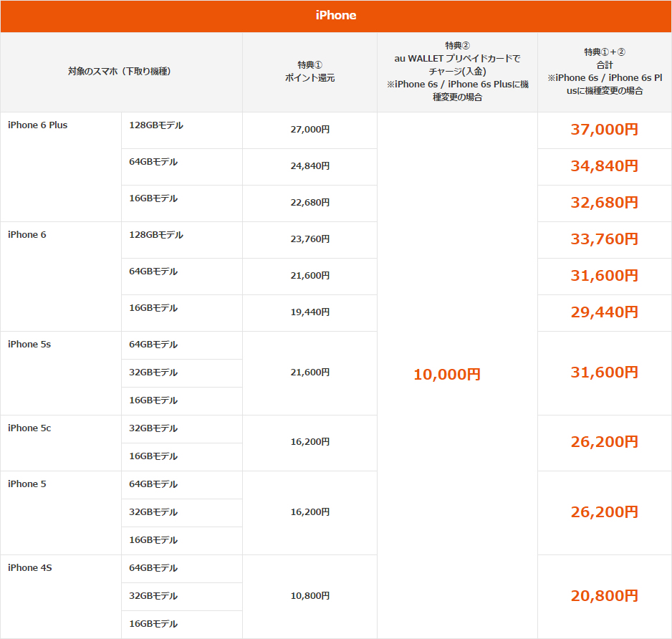672x639 pixels.
Task: Select the 24,840円 point refund value
Action: tap(310, 166)
